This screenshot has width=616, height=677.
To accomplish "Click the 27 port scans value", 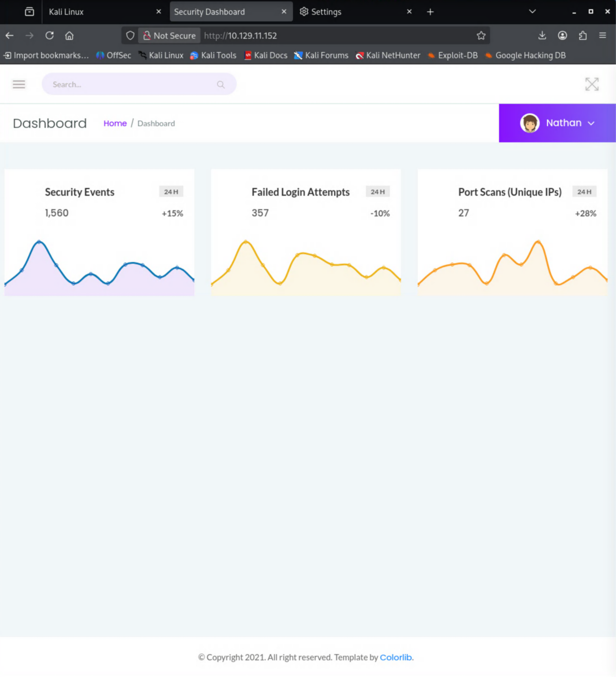I will [463, 213].
